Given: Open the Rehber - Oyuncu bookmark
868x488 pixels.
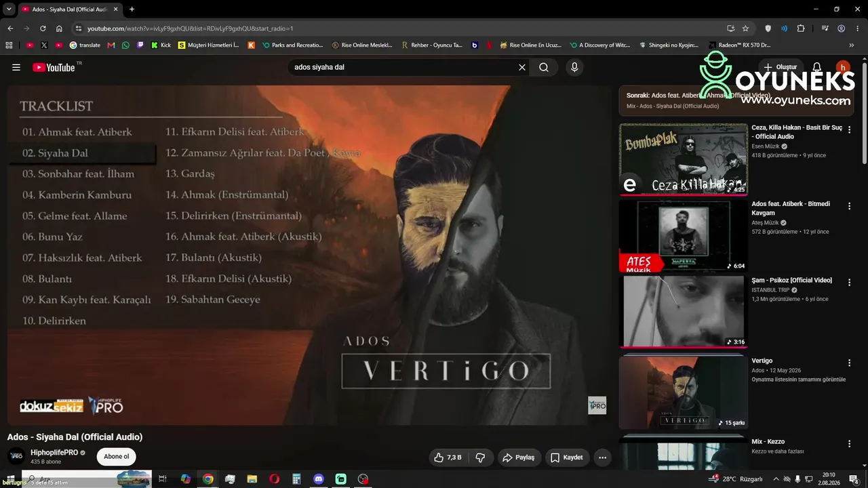Looking at the screenshot, I should 432,45.
